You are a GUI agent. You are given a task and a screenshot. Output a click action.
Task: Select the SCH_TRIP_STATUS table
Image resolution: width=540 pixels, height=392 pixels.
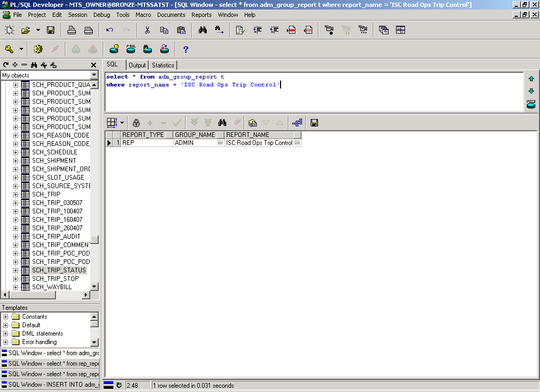(59, 270)
